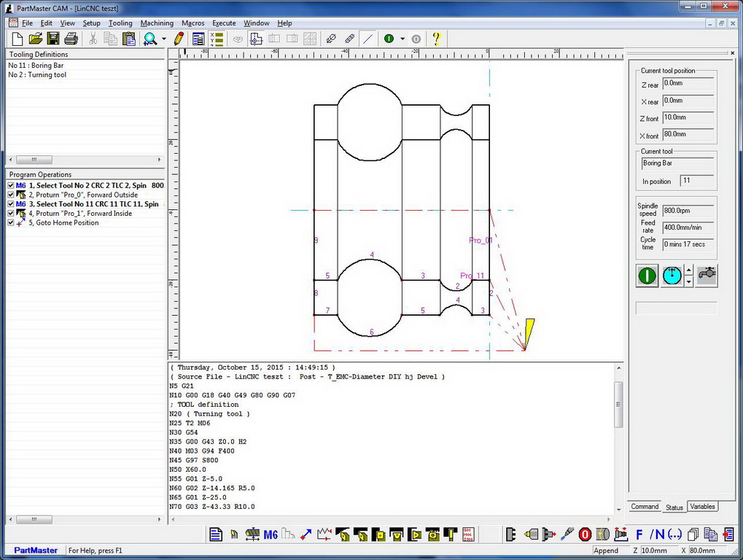Click the blue F feed rate icon
Screen dimensions: 743x560
coord(639,534)
